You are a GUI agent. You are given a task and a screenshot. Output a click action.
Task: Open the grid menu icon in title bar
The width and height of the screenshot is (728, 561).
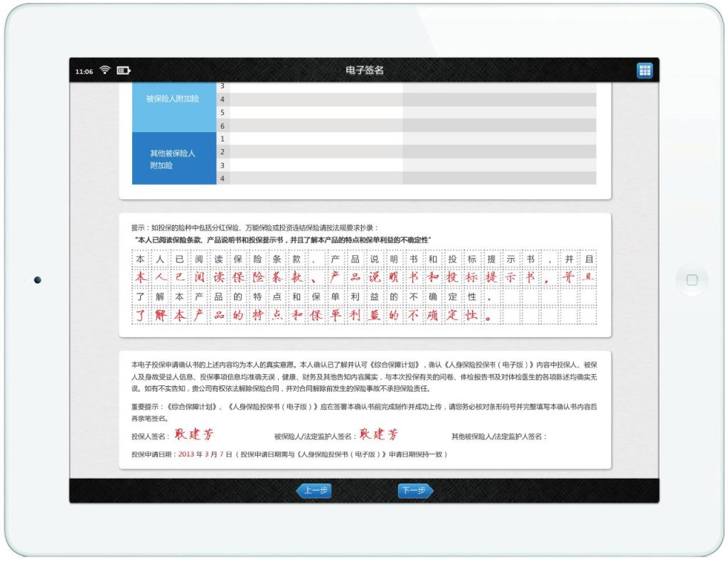pos(644,70)
